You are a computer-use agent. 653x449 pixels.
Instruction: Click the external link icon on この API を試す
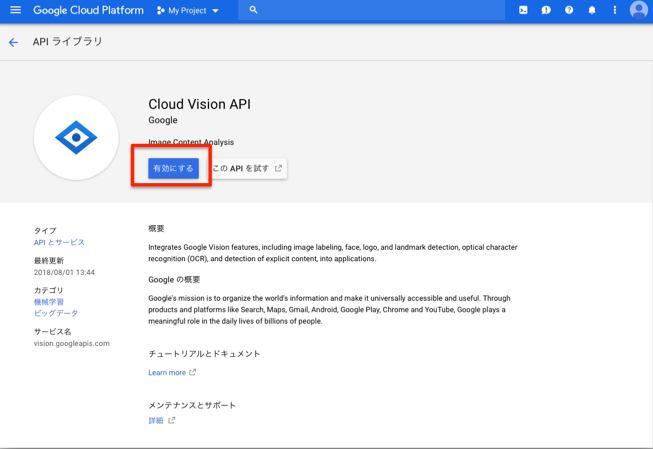coord(278,168)
